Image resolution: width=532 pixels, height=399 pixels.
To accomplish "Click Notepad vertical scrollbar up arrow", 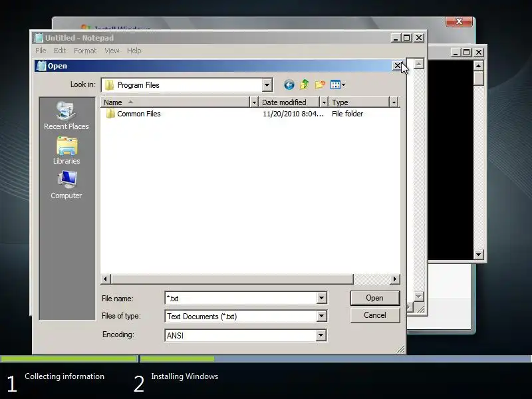I will click(419, 63).
